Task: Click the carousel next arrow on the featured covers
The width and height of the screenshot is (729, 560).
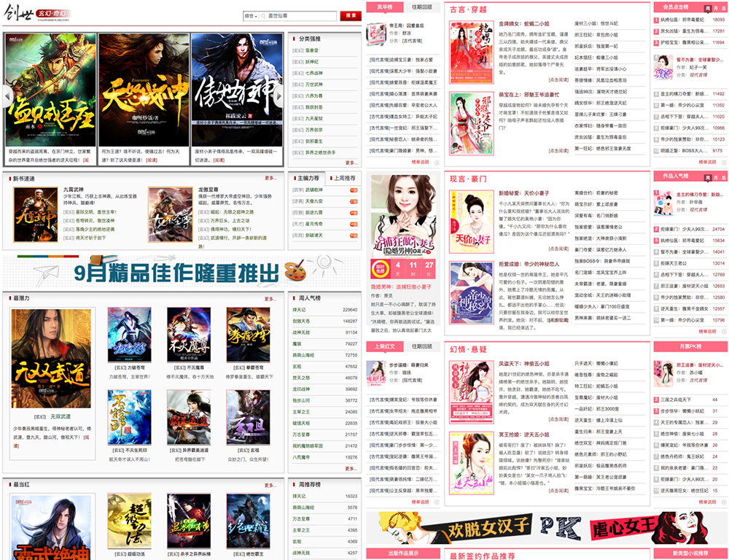Action: (x=279, y=96)
